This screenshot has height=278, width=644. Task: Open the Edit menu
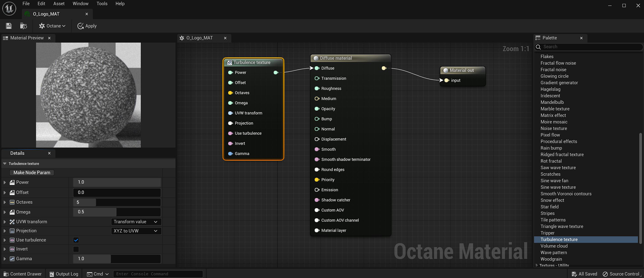[x=41, y=4]
